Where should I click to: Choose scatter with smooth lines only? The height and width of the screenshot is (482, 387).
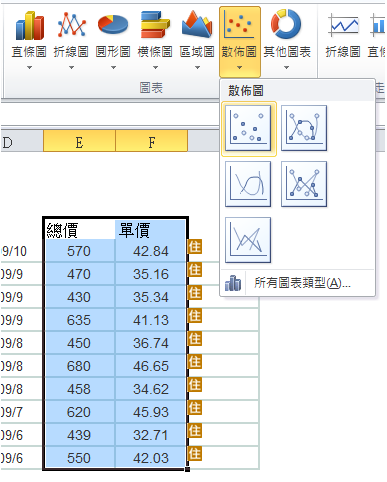click(x=248, y=184)
